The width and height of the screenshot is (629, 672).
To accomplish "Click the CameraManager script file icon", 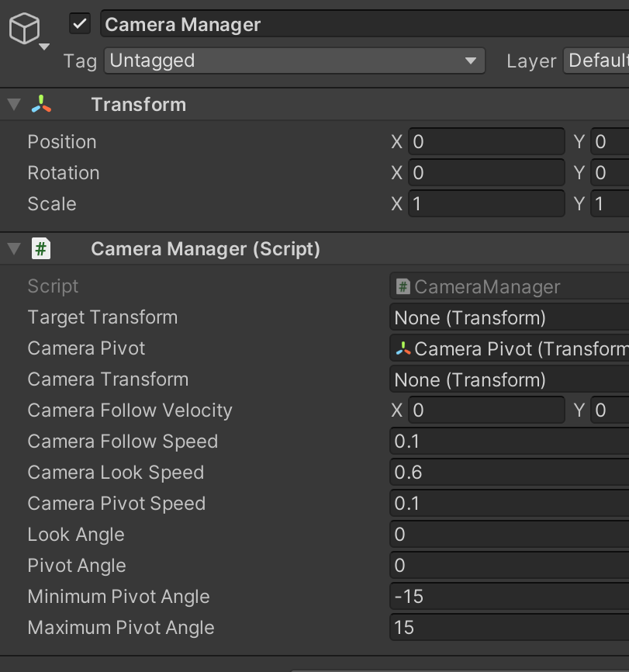I will pos(403,286).
